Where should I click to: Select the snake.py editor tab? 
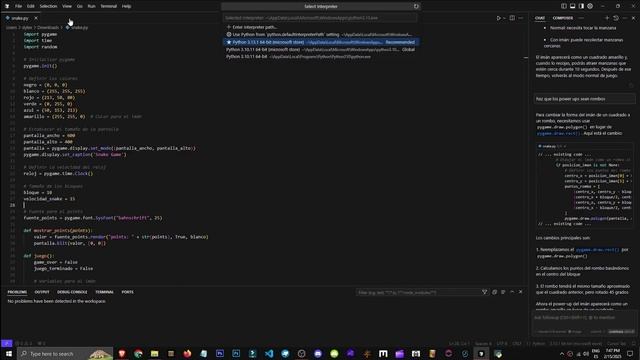coord(20,18)
